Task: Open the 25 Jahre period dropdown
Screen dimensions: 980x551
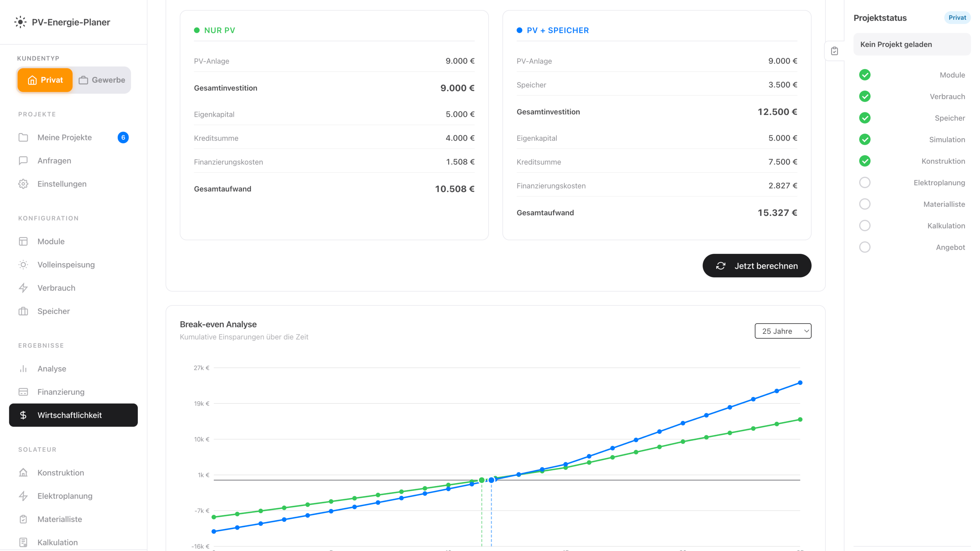Action: point(782,331)
